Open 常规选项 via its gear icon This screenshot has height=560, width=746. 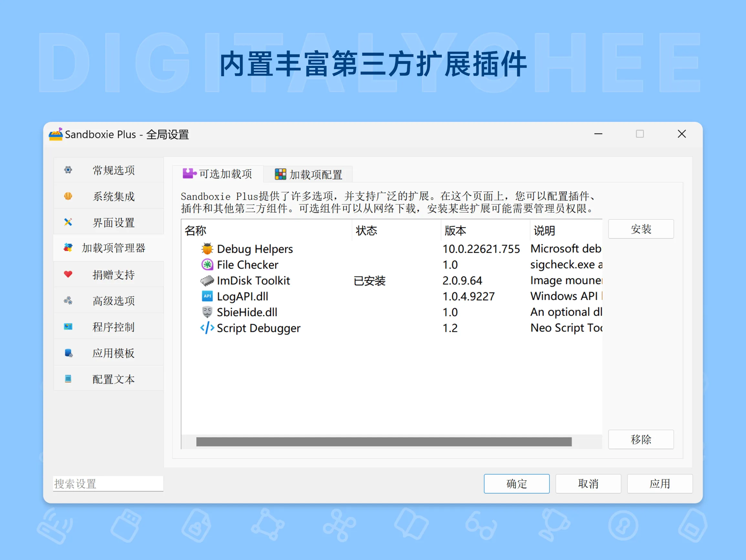[x=68, y=170]
